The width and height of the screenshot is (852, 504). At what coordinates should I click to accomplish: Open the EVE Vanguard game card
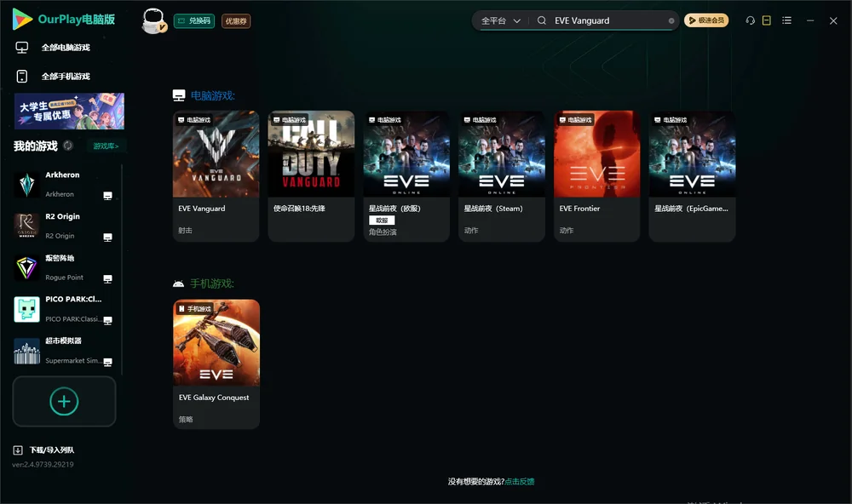(216, 176)
